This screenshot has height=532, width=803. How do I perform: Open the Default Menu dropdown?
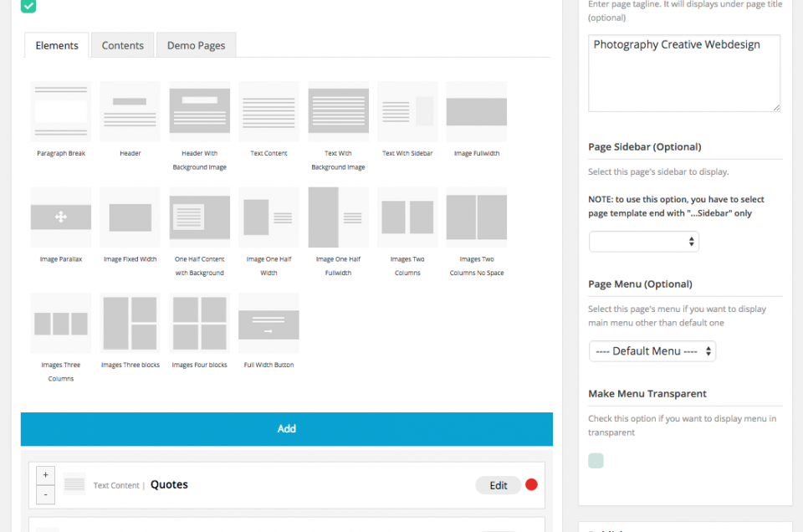(652, 351)
